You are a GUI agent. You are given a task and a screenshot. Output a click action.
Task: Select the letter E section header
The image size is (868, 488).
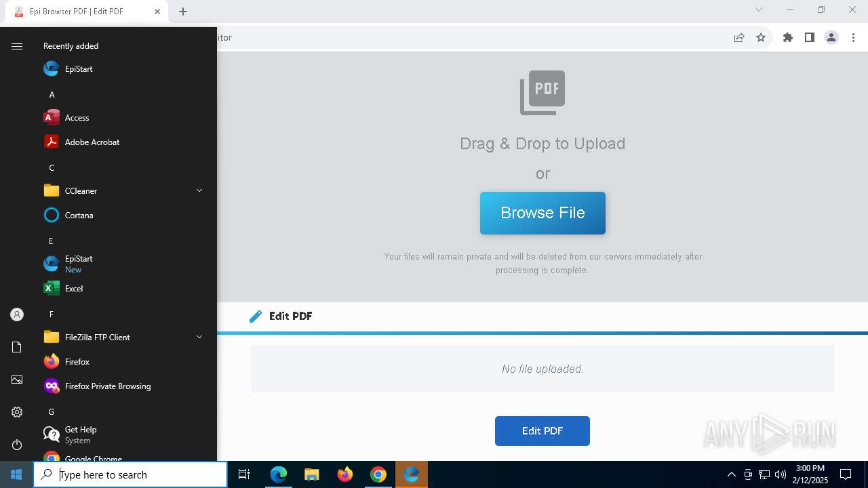coord(51,241)
